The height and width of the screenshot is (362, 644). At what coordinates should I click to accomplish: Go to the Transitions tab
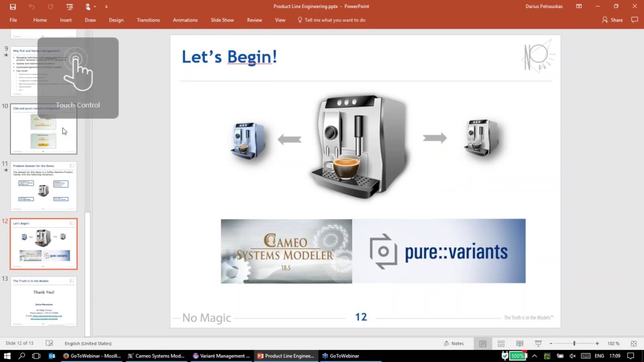(x=148, y=20)
